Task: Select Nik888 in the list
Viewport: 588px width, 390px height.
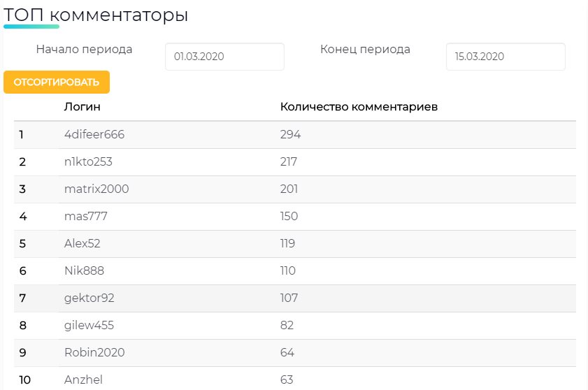Action: pos(84,270)
